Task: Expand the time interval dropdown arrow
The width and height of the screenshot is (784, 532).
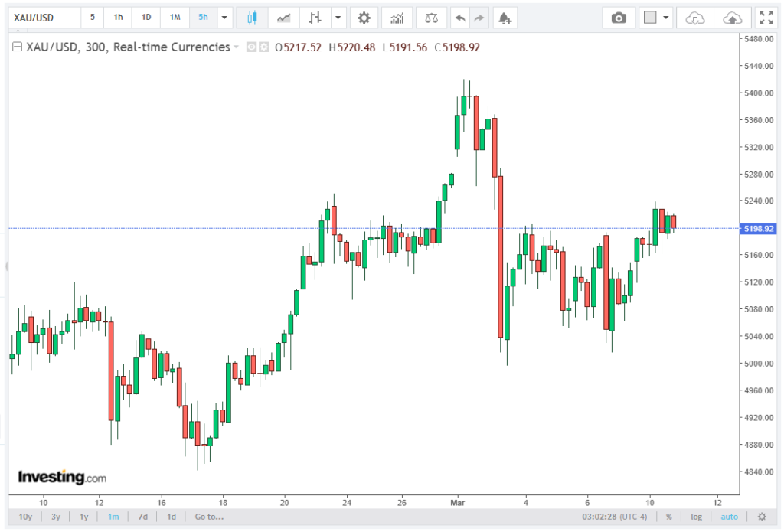Action: [224, 18]
